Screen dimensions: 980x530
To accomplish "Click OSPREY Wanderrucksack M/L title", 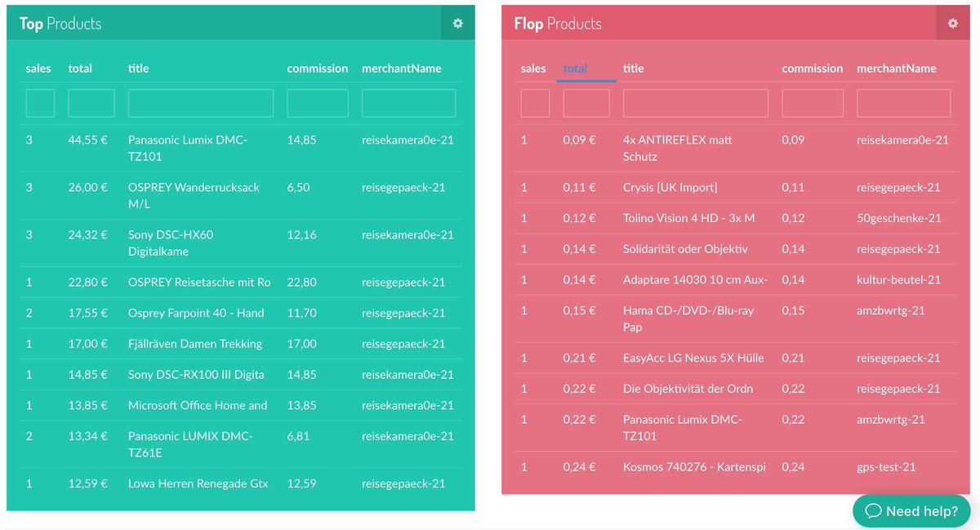I will click(x=194, y=195).
